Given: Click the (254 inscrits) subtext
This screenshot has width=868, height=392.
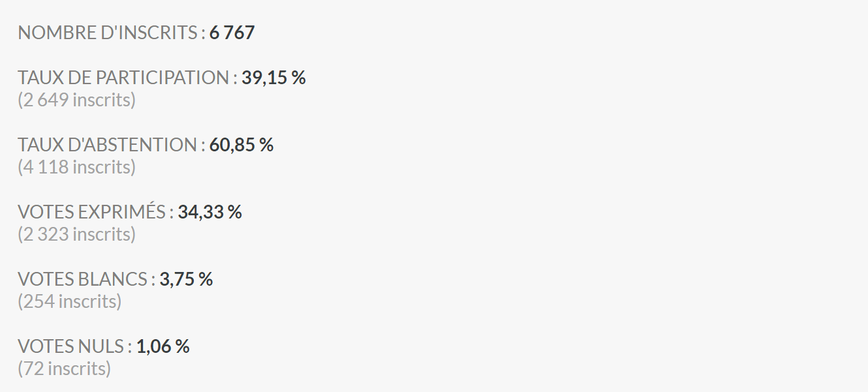Looking at the screenshot, I should coord(70,302).
